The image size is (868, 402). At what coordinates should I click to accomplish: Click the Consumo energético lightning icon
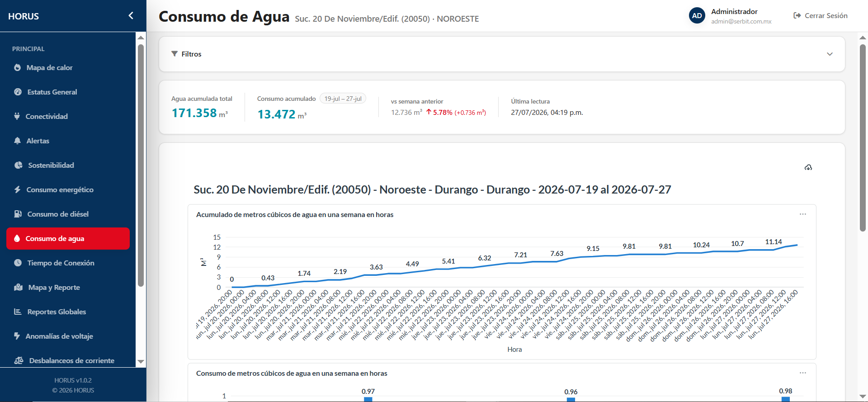(x=17, y=189)
